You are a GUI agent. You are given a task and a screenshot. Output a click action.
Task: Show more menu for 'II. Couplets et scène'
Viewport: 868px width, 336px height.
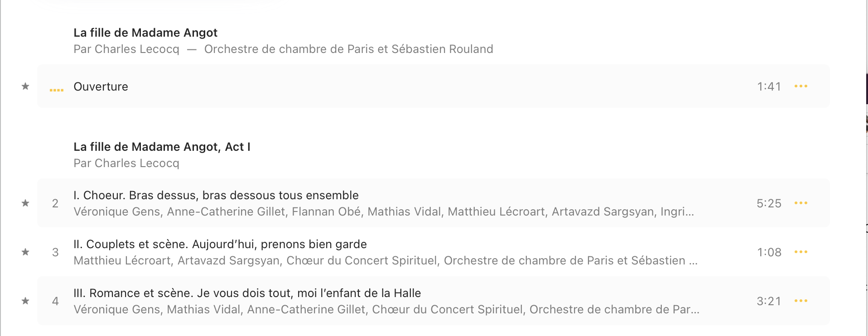(x=800, y=252)
